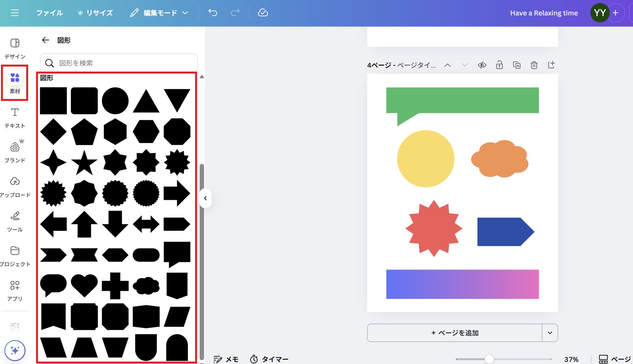Move page up with chevron arrow

click(447, 65)
